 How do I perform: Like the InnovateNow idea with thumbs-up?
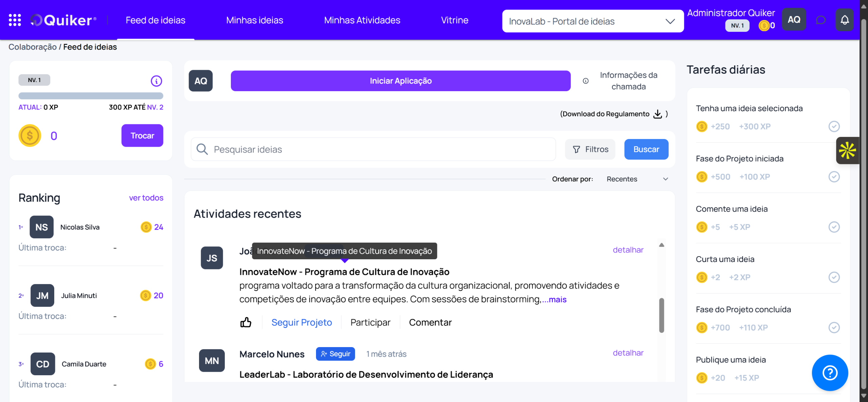[246, 322]
